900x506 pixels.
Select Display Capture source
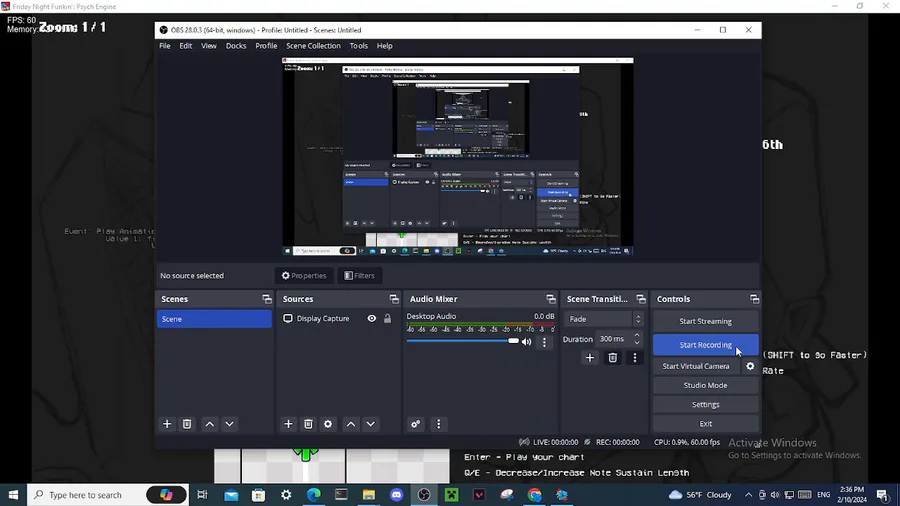(x=323, y=318)
